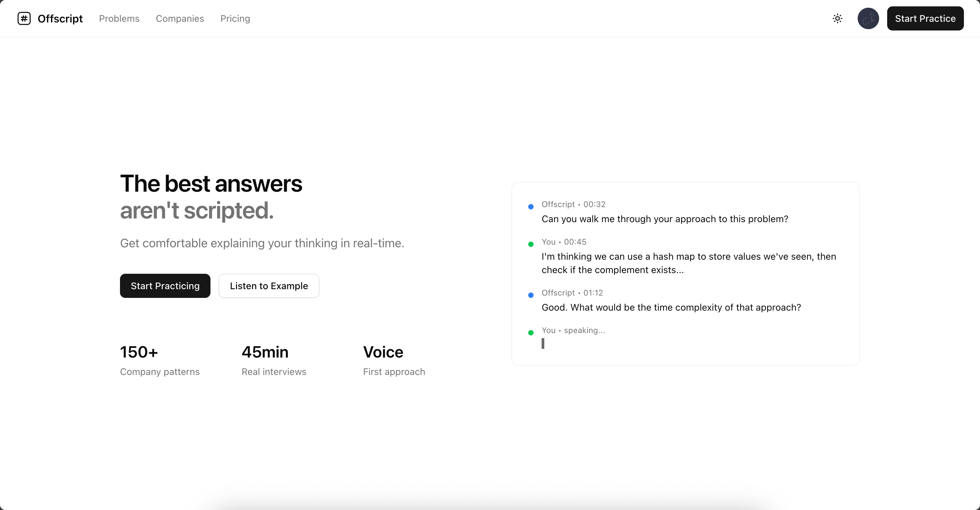Click the 45min Real interviews stat
The height and width of the screenshot is (510, 980).
(273, 360)
